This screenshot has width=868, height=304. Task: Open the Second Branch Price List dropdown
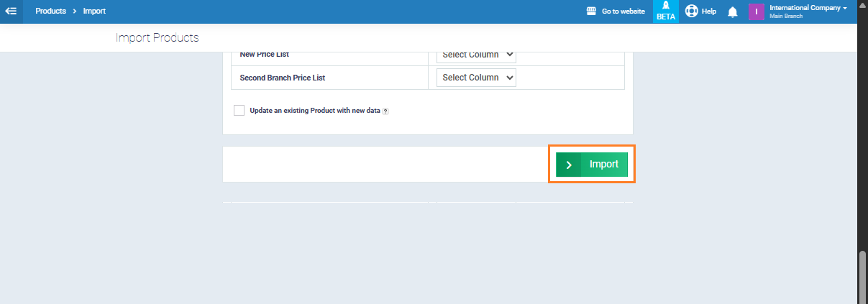pos(476,78)
